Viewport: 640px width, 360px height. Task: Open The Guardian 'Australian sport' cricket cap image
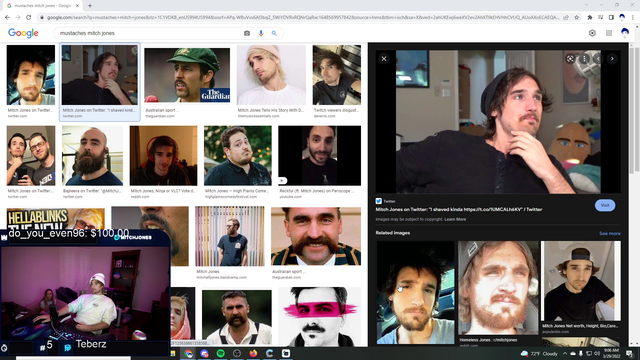coord(187,75)
